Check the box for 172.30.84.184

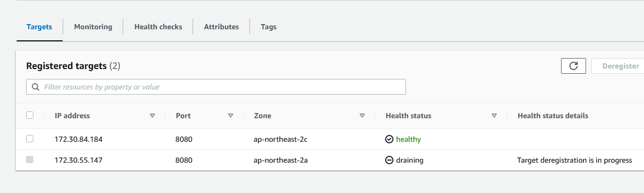pos(30,139)
